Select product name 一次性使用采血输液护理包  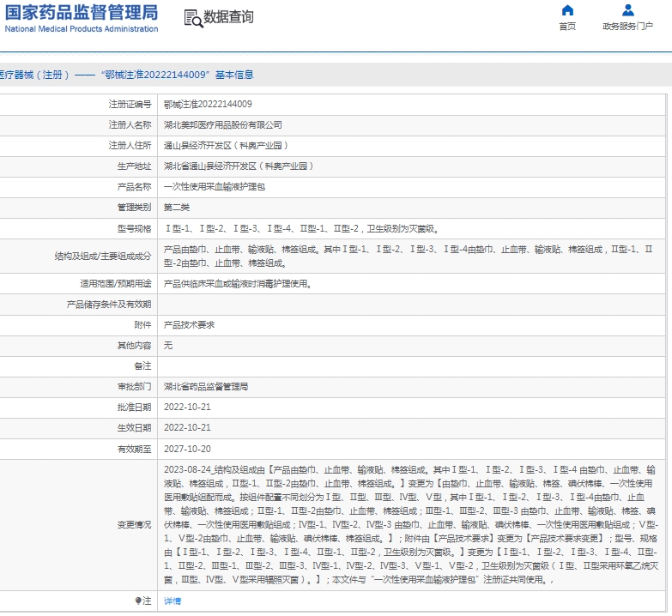point(215,187)
